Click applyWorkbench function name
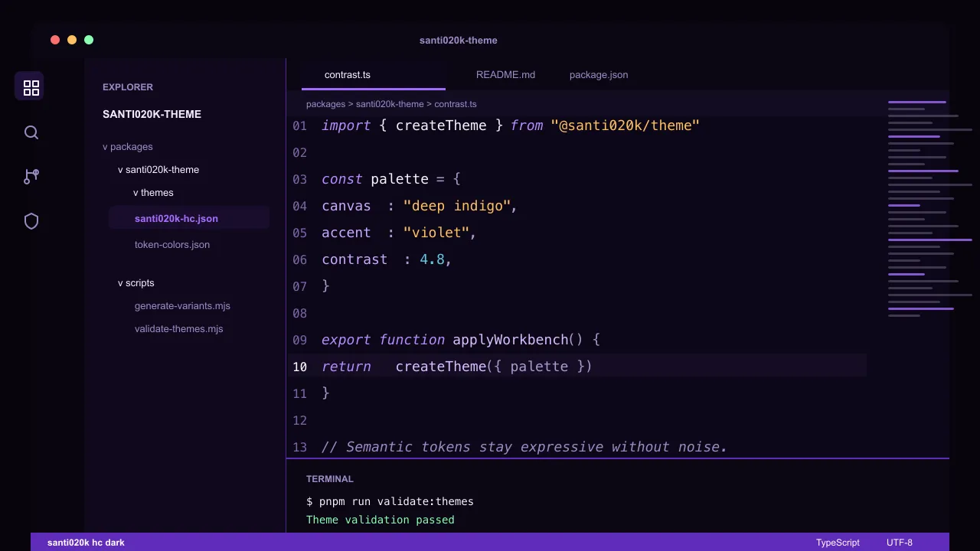The width and height of the screenshot is (980, 551). click(x=510, y=340)
